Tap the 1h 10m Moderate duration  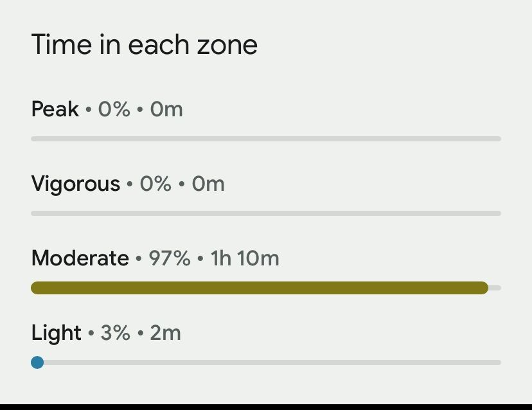tap(245, 258)
